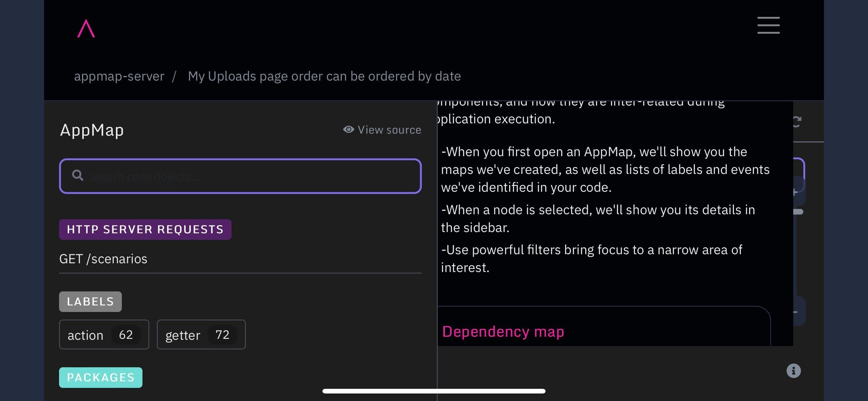Click the LABELS section heading
The height and width of the screenshot is (401, 868).
click(90, 301)
